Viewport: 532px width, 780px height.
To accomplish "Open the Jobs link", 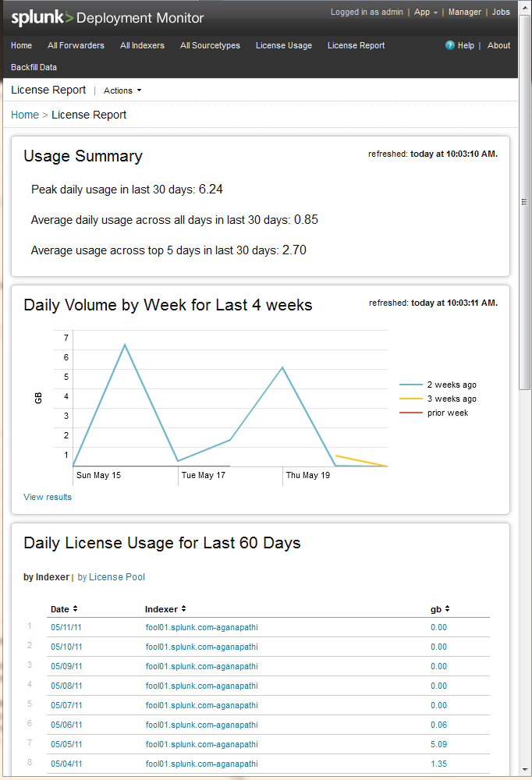I will pyautogui.click(x=501, y=12).
